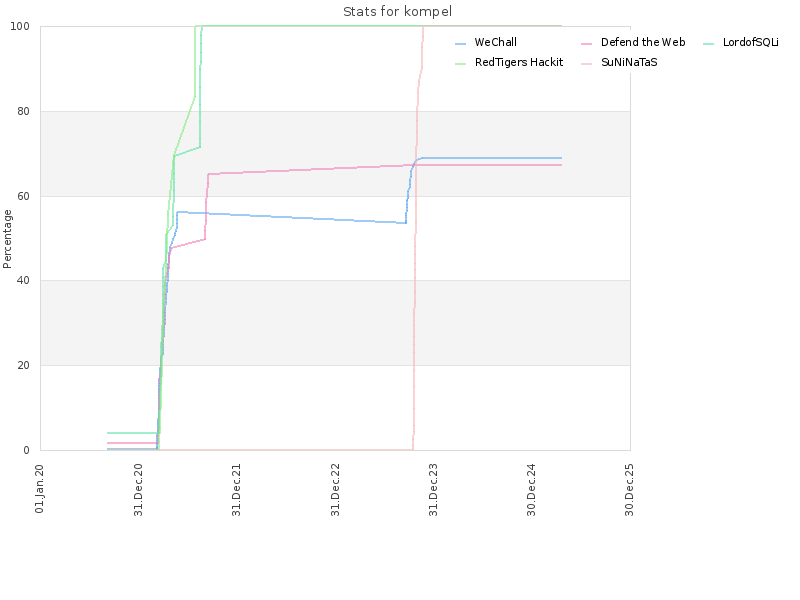
Task: Click the 100 tick on percentage axis
Action: click(x=20, y=26)
